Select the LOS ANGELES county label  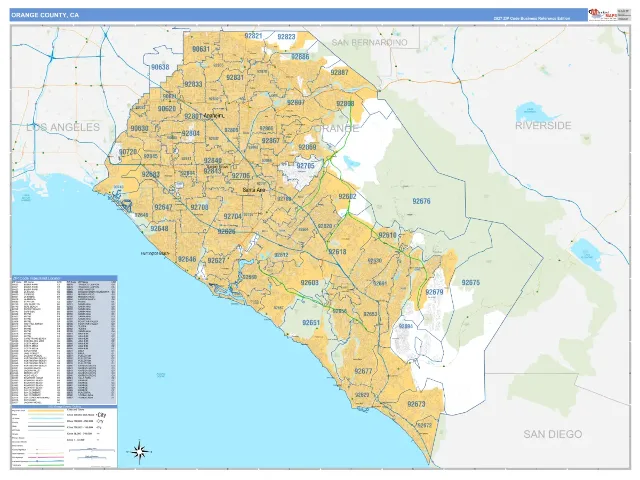(63, 127)
